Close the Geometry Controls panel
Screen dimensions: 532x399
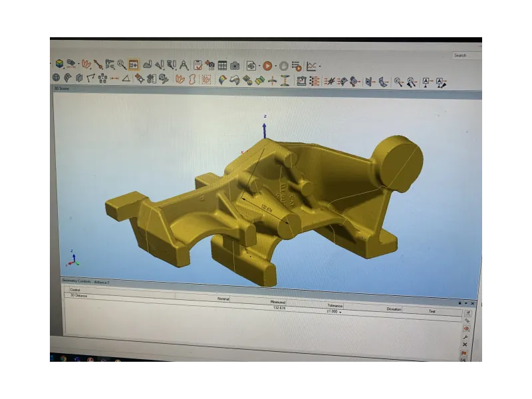pos(472,303)
